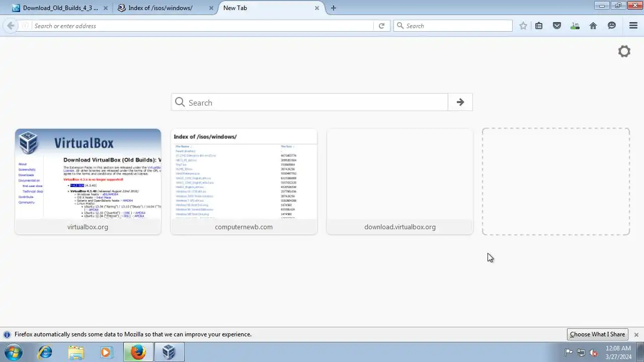Open Windows Media Player taskbar icon
Screen dimensions: 644x362
click(106, 352)
